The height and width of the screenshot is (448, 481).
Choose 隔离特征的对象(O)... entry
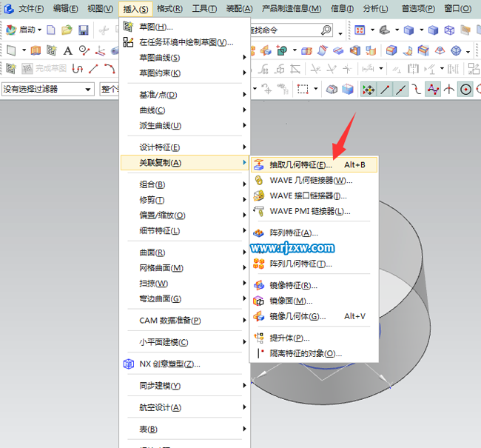pyautogui.click(x=314, y=354)
